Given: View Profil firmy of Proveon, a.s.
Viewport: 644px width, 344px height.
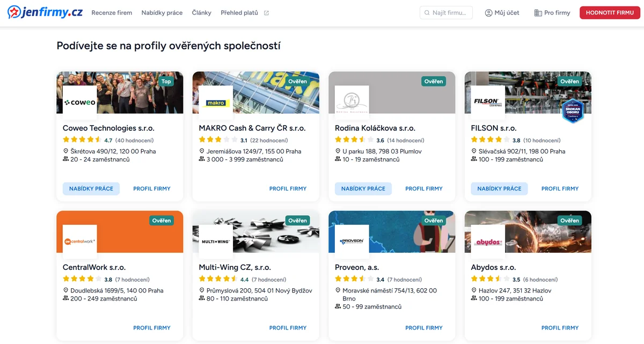Looking at the screenshot, I should point(424,328).
